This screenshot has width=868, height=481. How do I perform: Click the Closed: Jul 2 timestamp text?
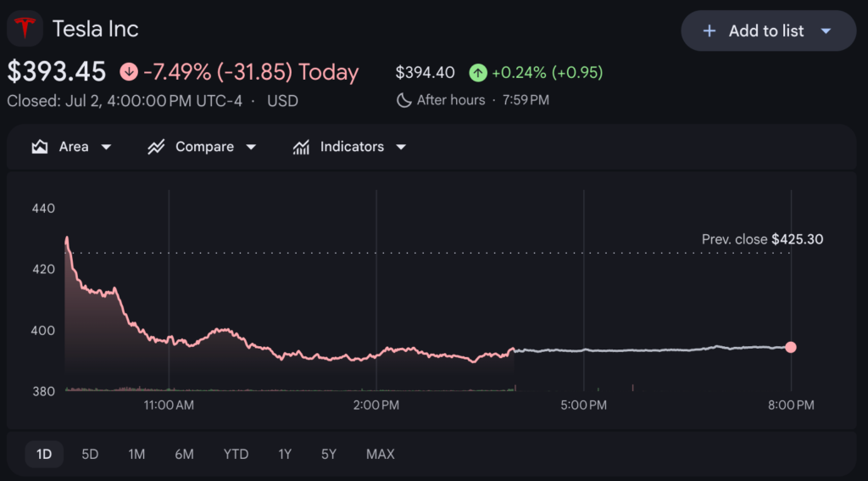tap(125, 102)
